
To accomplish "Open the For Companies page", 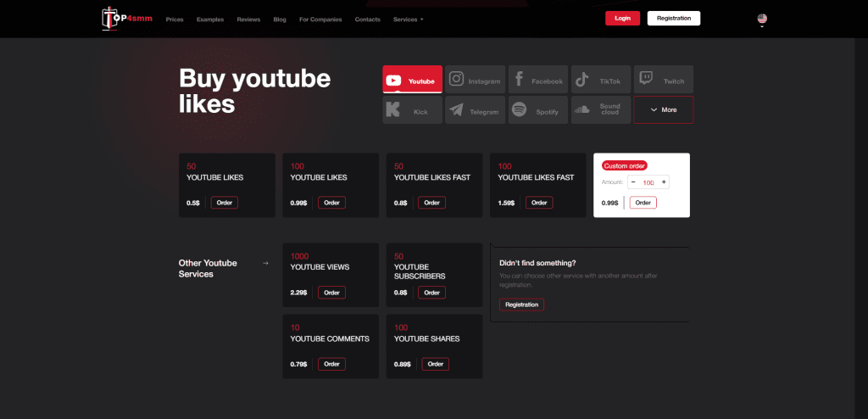I will click(320, 20).
